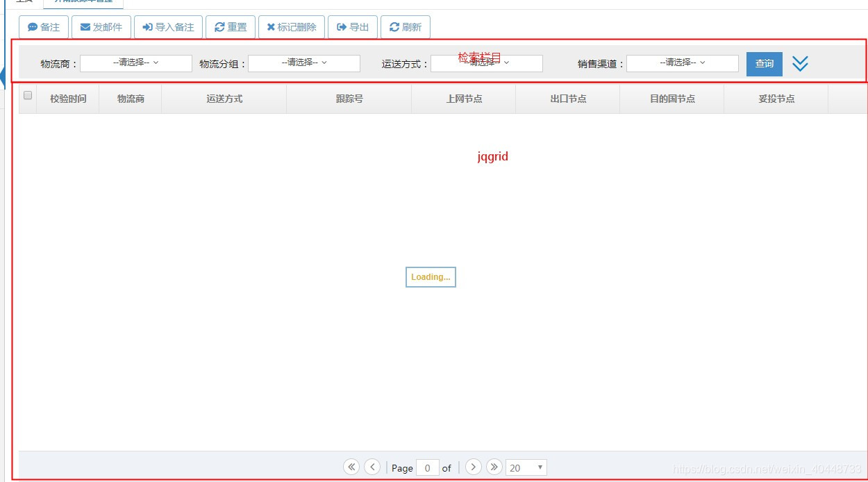
Task: Click the next-page arrow icon
Action: 473,467
